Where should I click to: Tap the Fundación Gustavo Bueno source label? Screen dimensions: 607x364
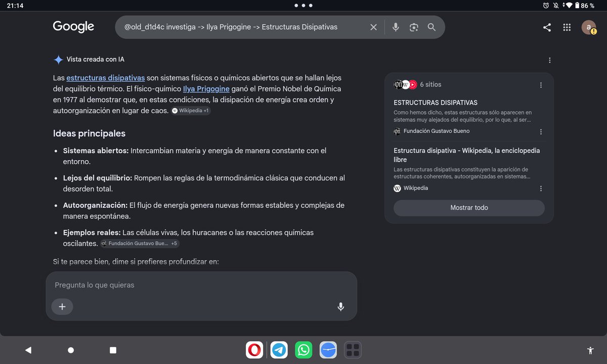(x=436, y=131)
